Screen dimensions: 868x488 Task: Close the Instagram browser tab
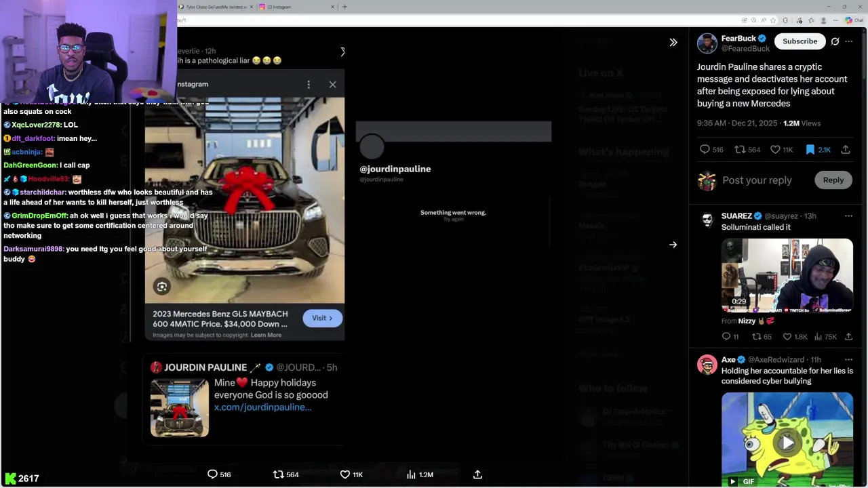(332, 7)
